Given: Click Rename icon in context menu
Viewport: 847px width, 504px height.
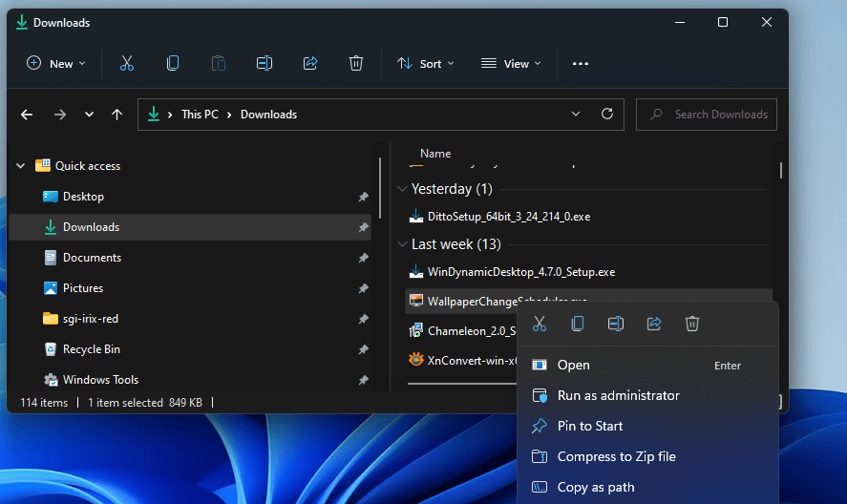Looking at the screenshot, I should 616,324.
